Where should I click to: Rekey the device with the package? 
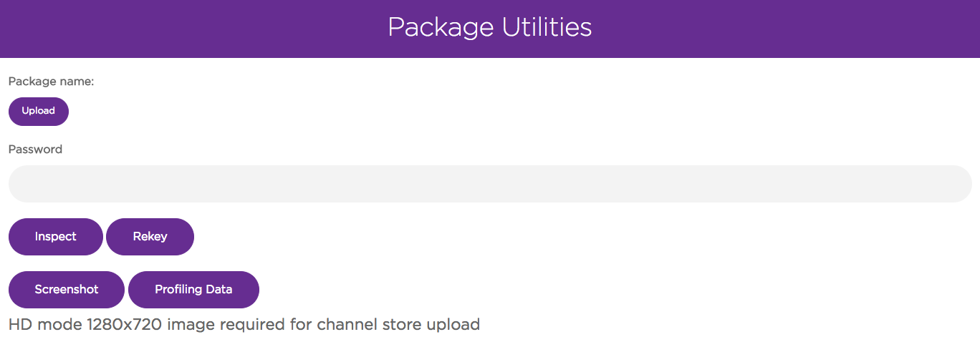pyautogui.click(x=150, y=237)
